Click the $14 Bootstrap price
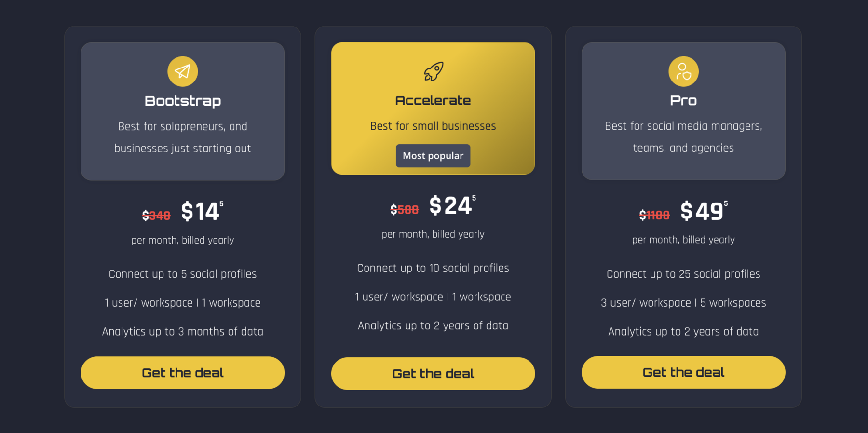This screenshot has width=868, height=433. 201,212
